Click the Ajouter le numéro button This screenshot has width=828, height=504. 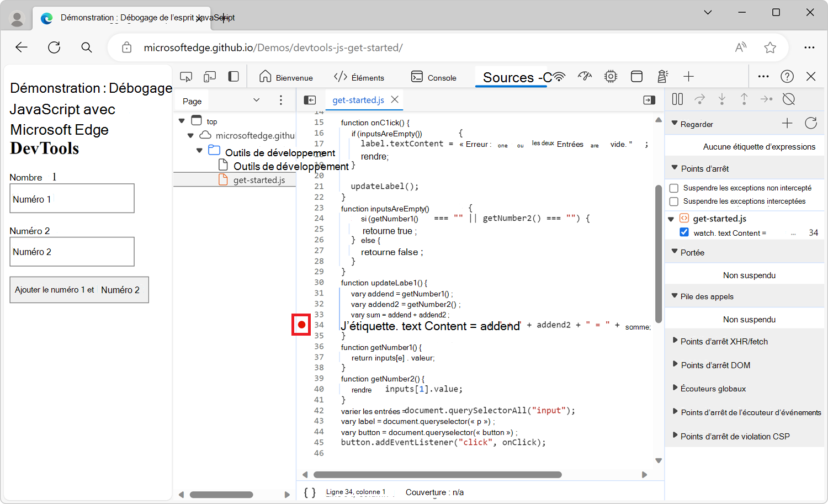(x=79, y=289)
